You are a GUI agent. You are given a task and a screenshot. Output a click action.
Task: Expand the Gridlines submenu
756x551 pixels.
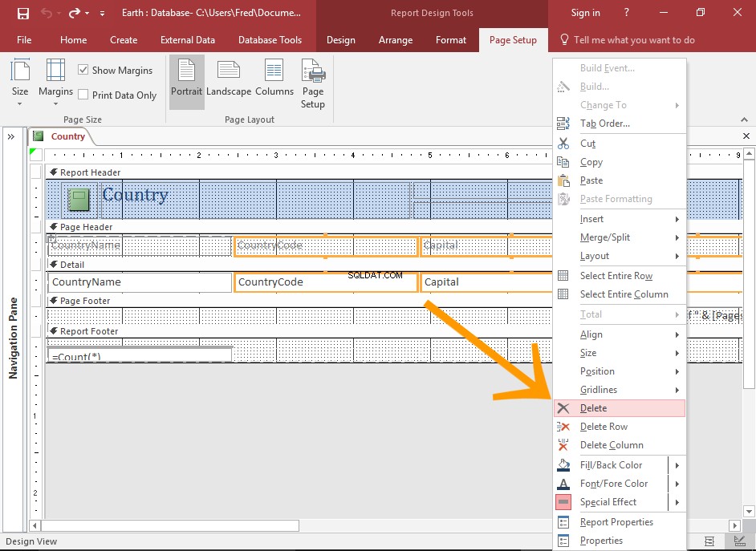click(x=619, y=390)
